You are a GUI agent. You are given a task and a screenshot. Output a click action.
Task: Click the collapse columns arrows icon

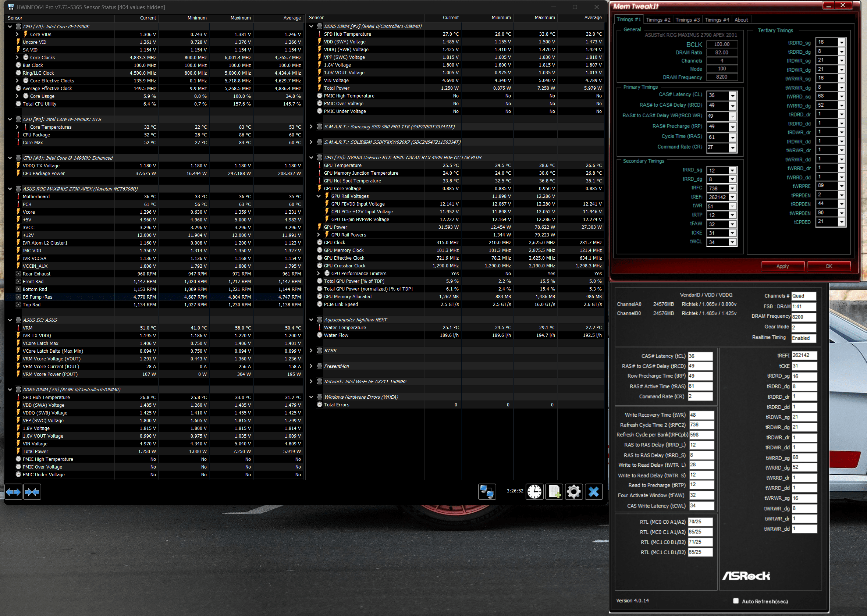32,492
